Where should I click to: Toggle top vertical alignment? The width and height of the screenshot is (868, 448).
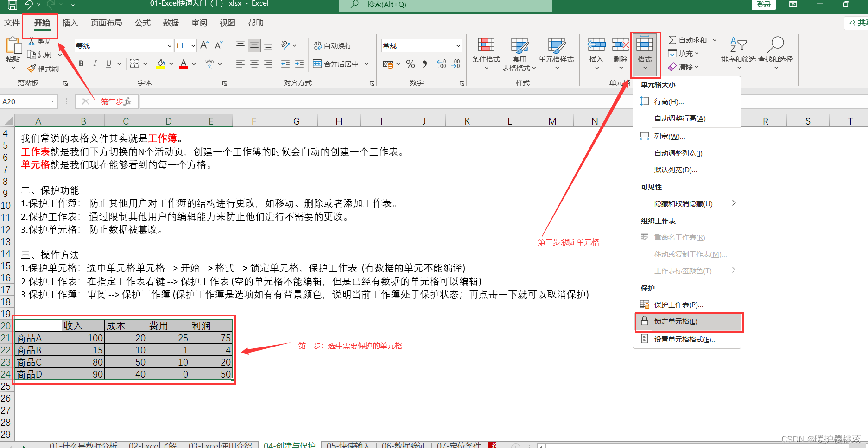(241, 45)
